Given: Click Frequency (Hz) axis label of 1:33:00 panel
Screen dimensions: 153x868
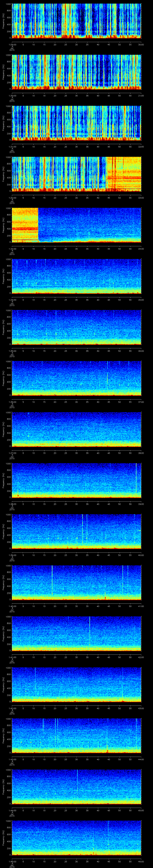Looking at the screenshot, I should [x=3, y=225].
